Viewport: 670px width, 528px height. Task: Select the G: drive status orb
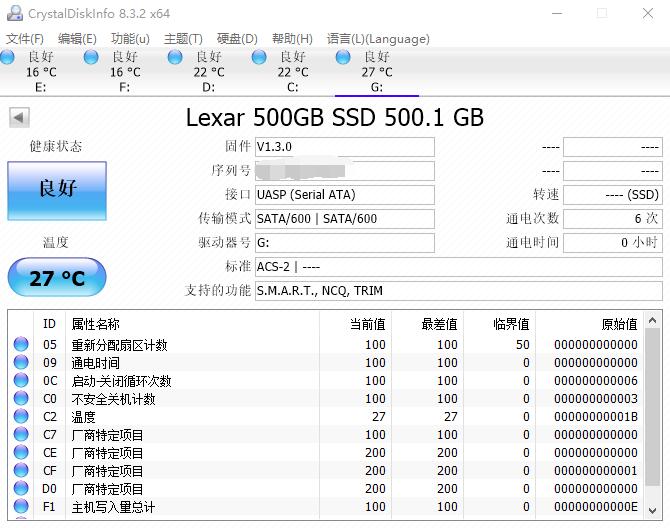(x=344, y=58)
